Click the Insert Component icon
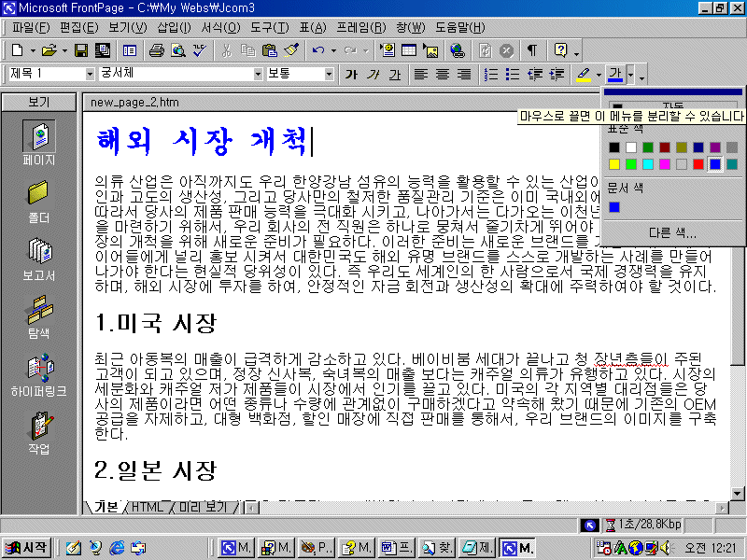This screenshot has height=560, width=747. pos(388,50)
